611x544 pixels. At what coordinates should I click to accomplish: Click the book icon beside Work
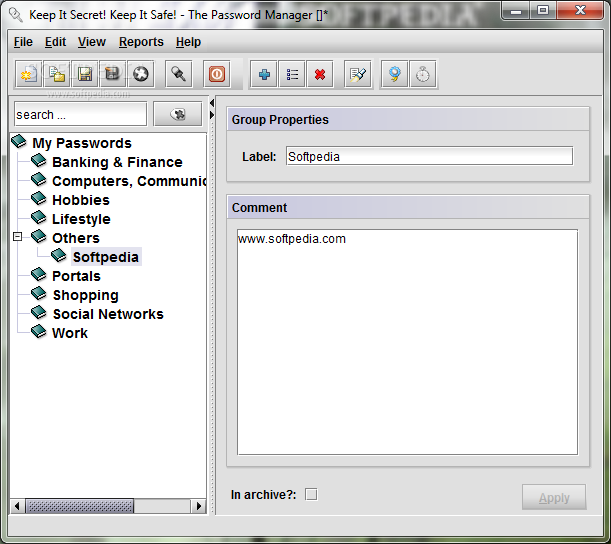click(39, 332)
